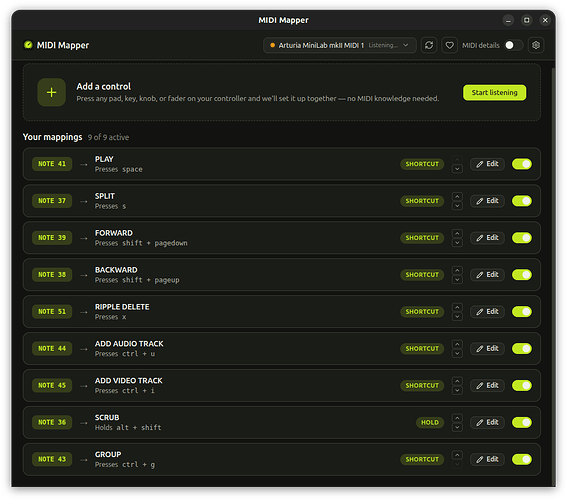Edit the BACKWARD mapping
The width and height of the screenshot is (566, 500).
(x=487, y=275)
